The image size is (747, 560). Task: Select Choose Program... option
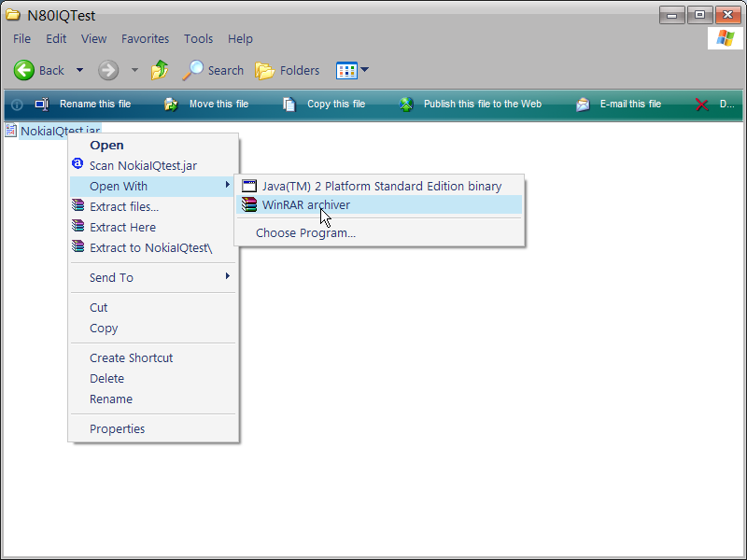(x=306, y=232)
